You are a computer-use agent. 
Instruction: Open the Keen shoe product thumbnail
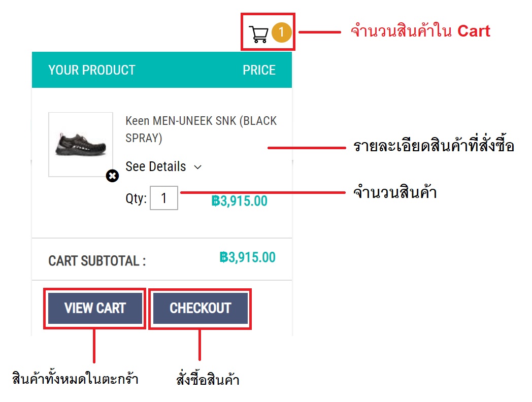tap(81, 145)
